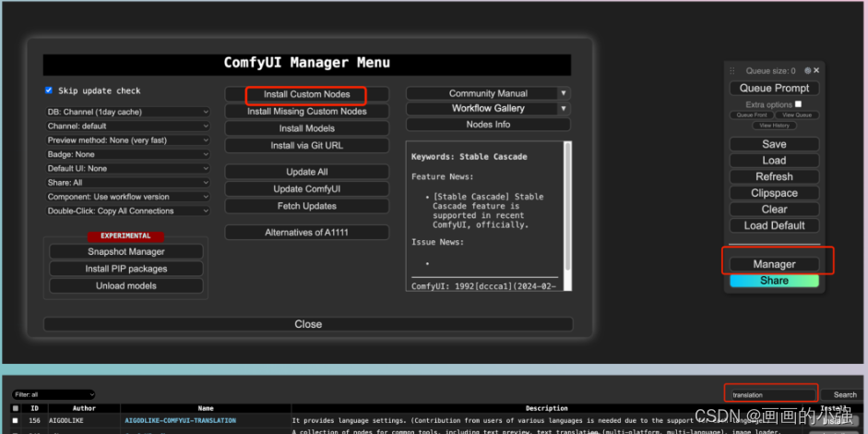Click the Description column header
Screen dimensions: 868x434
(547, 408)
